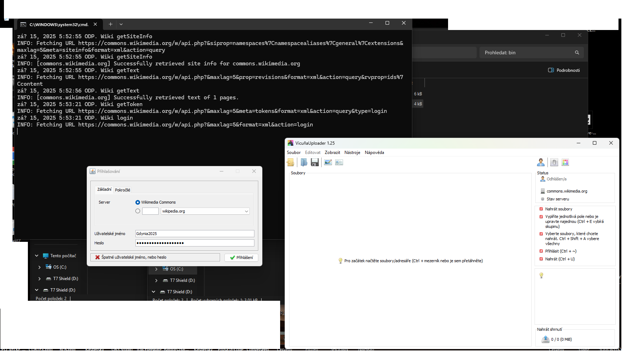Viewport: 626px width, 364px height.
Task: Open the Nástroje menu
Action: point(352,153)
